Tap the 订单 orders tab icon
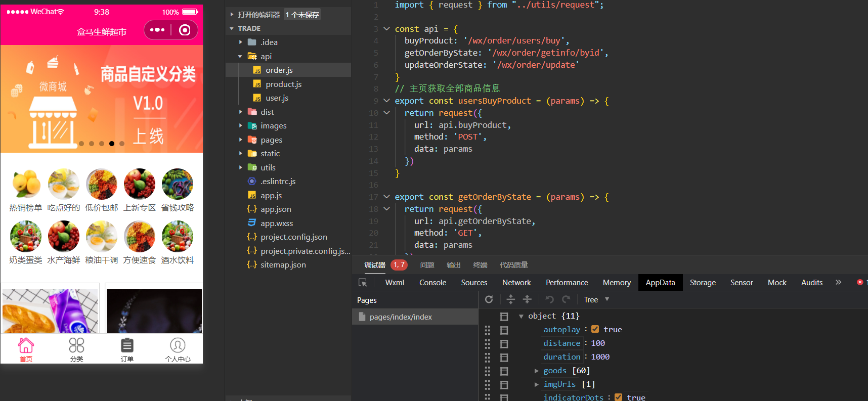This screenshot has height=401, width=868. (127, 345)
